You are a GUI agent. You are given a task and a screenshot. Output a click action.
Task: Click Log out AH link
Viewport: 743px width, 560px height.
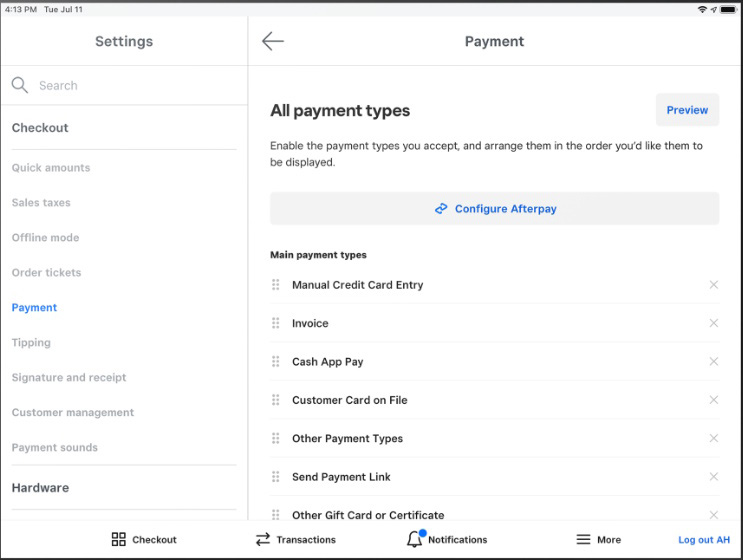click(x=704, y=540)
